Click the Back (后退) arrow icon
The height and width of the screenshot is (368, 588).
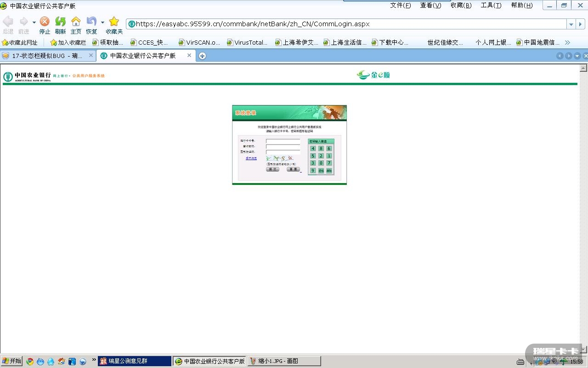[8, 22]
